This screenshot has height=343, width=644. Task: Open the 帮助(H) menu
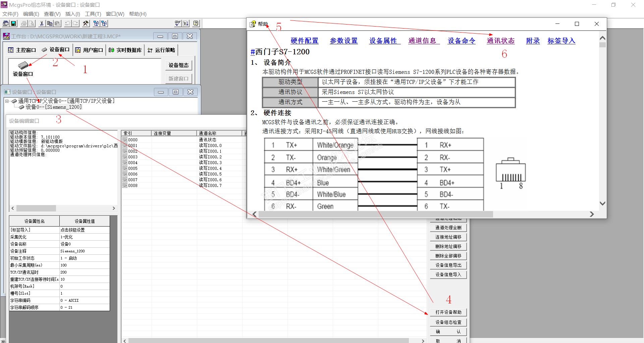(x=138, y=14)
